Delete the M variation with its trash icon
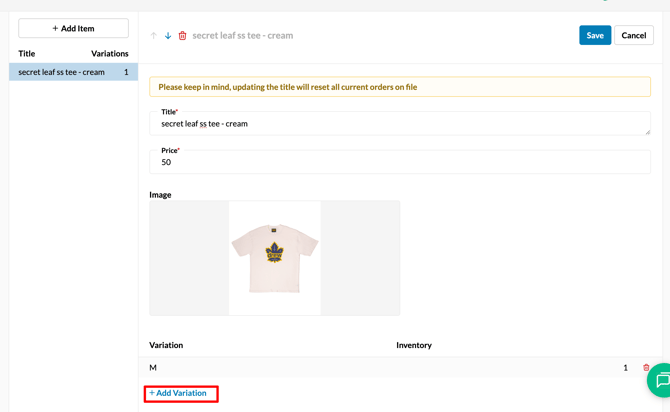The image size is (670, 412). coord(646,368)
